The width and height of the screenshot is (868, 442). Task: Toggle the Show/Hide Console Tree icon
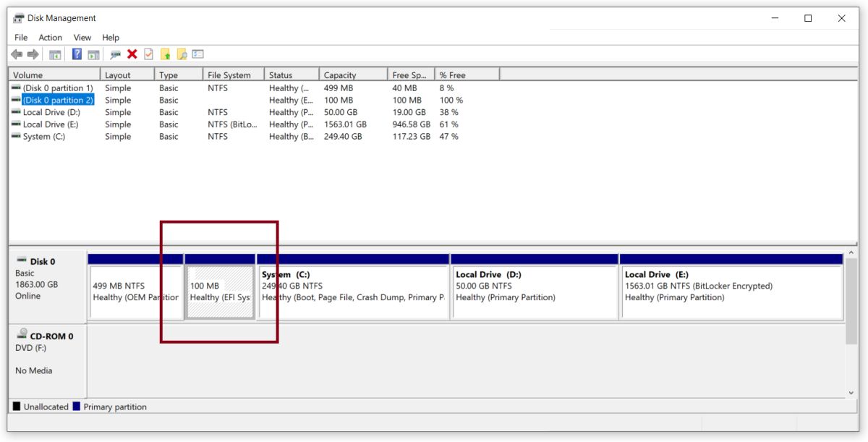(x=55, y=54)
